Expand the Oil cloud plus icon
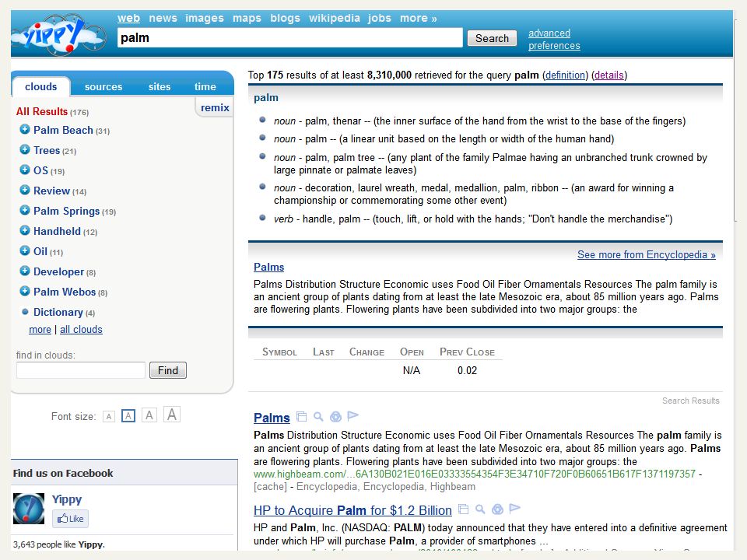Screen dimensions: 747x560 tap(25, 250)
